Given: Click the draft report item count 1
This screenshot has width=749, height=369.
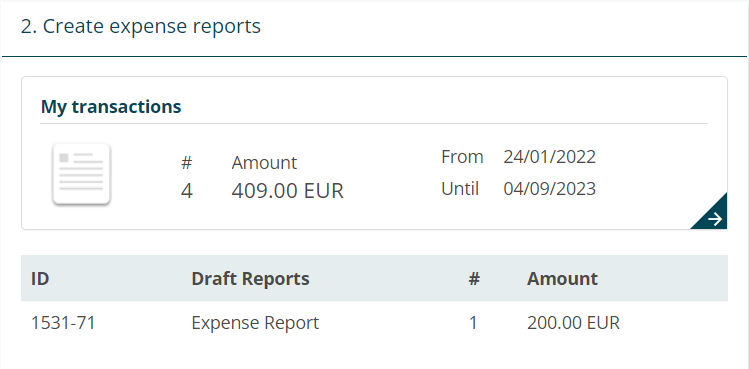Looking at the screenshot, I should pyautogui.click(x=473, y=323).
